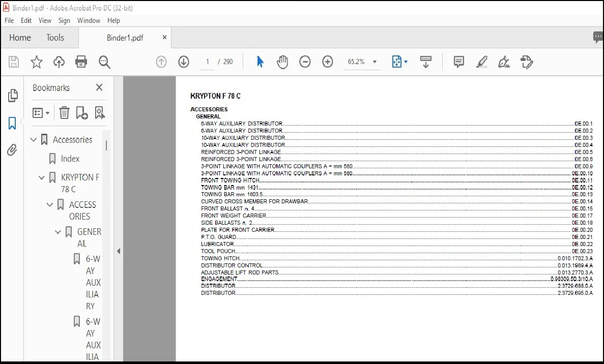
Task: Add a new bookmark icon
Action: (x=81, y=113)
